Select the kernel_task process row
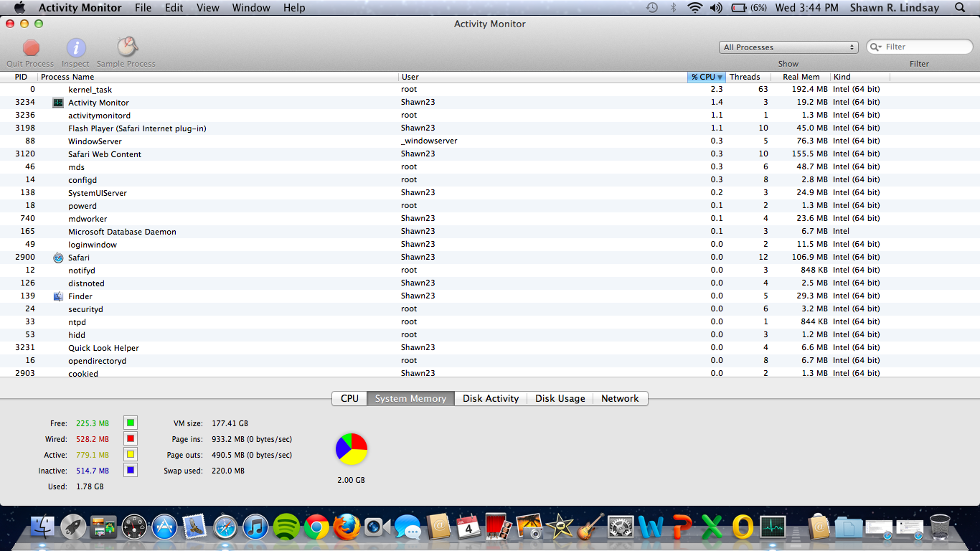 [x=490, y=90]
